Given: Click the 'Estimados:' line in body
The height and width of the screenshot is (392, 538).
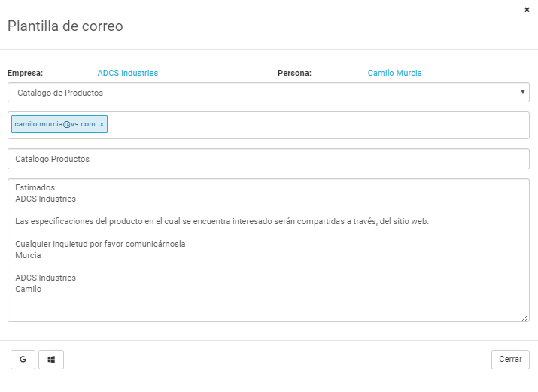Looking at the screenshot, I should click(x=36, y=187).
